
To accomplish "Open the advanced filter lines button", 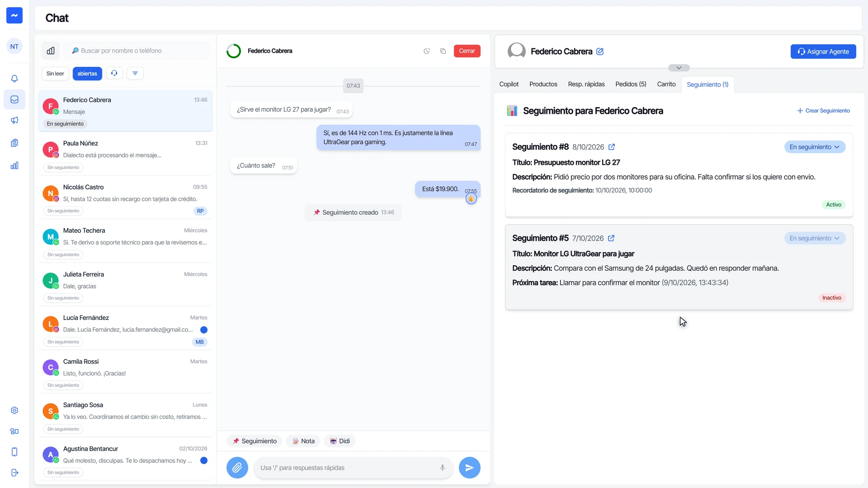I will [135, 73].
